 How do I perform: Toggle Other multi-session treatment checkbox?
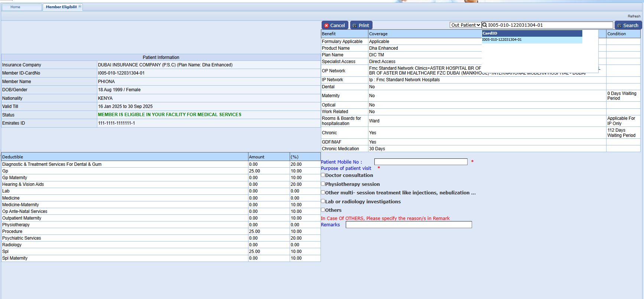[x=323, y=192]
